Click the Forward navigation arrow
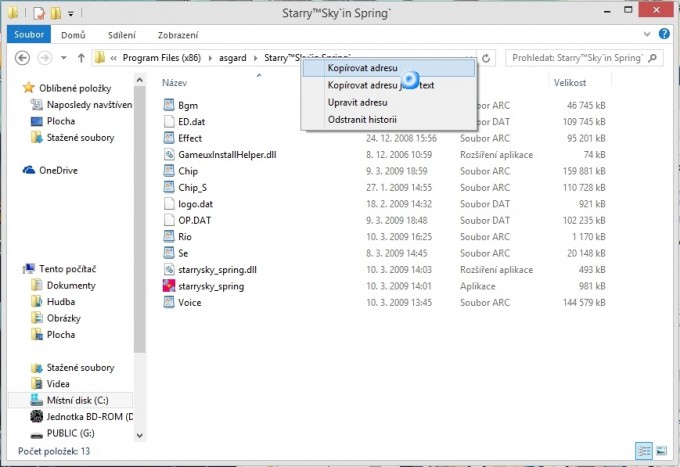Screen dimensions: 680x467 [45, 58]
